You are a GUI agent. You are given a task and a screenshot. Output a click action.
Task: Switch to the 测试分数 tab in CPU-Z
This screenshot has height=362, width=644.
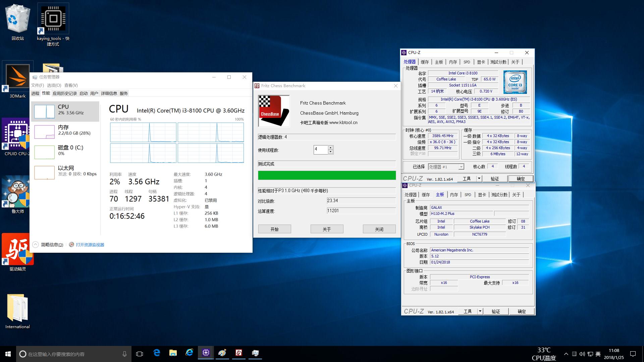498,62
